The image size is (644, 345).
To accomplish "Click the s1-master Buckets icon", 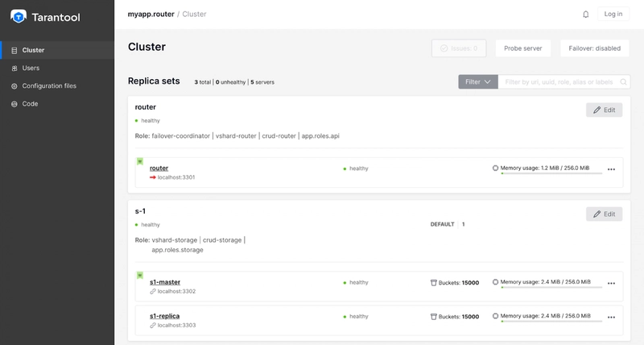I will tap(435, 283).
